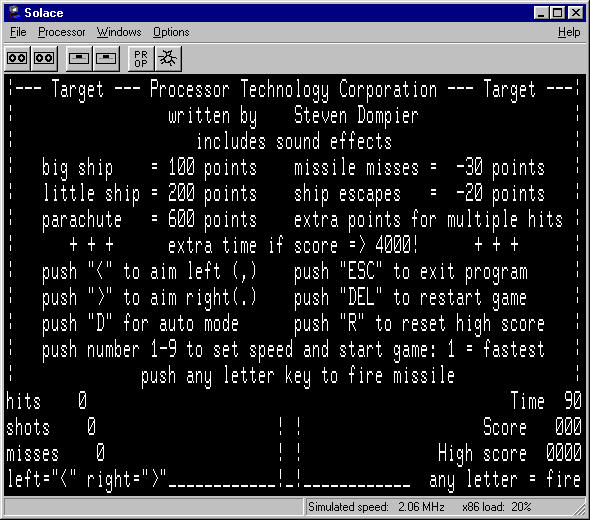Click 'push "DEL" to restart game' instruction
The height and width of the screenshot is (520, 590).
tap(410, 297)
